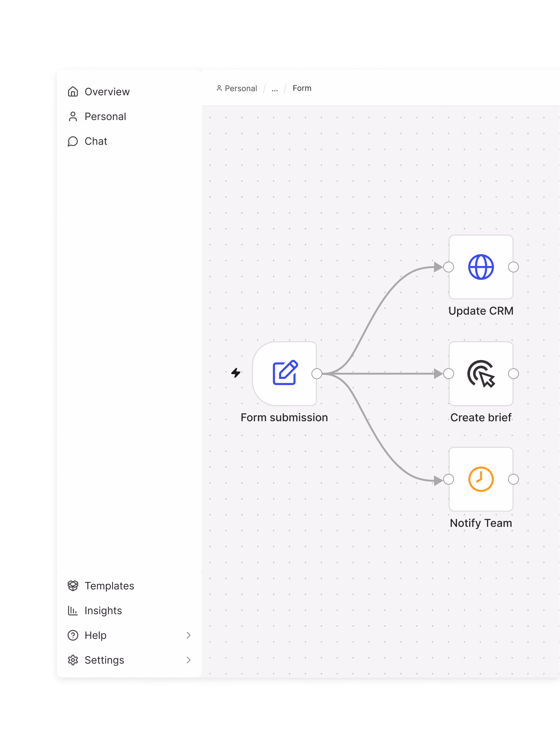
Task: Click the Create brief label
Action: click(x=481, y=418)
